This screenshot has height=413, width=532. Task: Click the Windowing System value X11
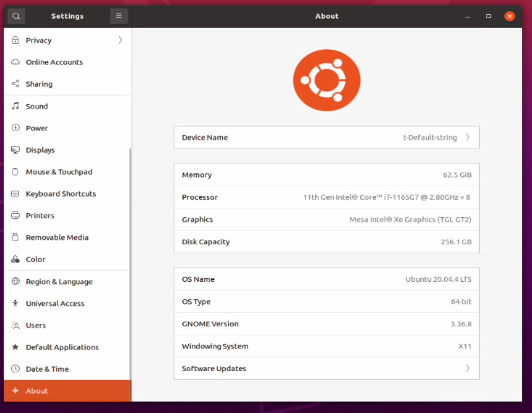(465, 346)
